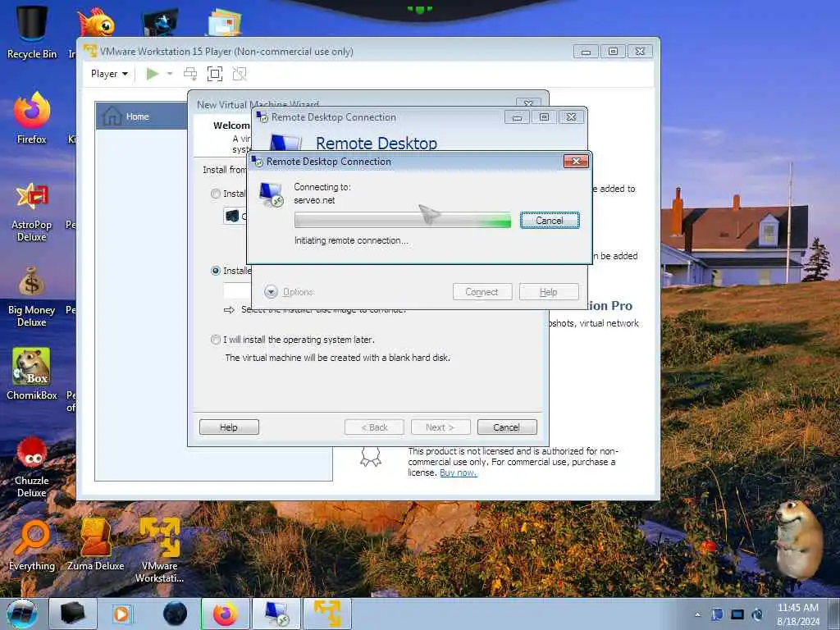Switch to Remote Desktop Connection taskbar button
Image resolution: width=840 pixels, height=630 pixels.
coord(276,614)
